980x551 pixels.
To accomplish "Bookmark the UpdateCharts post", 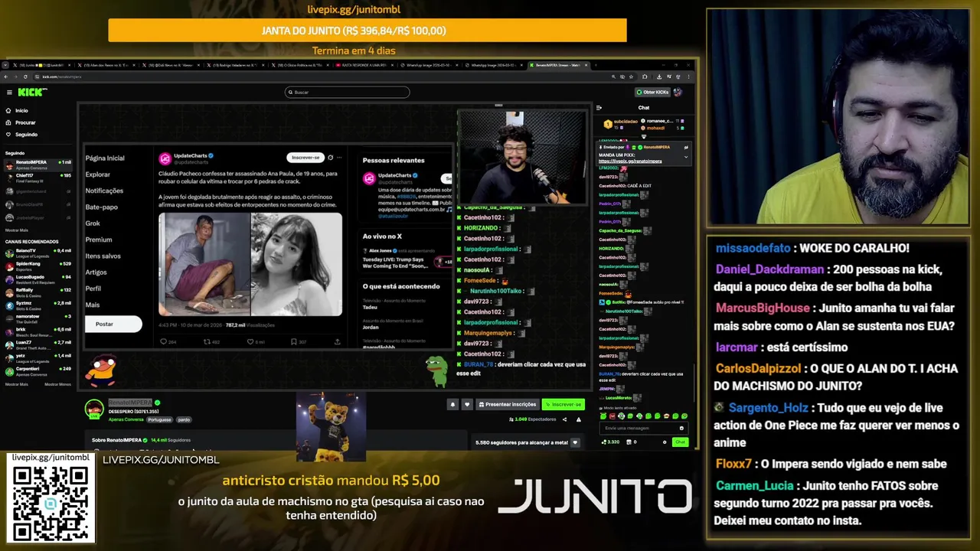I will [293, 341].
